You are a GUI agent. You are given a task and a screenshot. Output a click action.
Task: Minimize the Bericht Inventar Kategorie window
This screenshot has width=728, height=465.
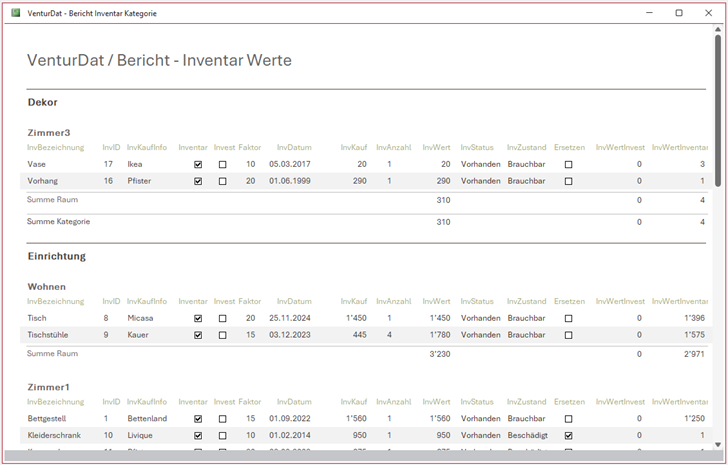tap(650, 13)
